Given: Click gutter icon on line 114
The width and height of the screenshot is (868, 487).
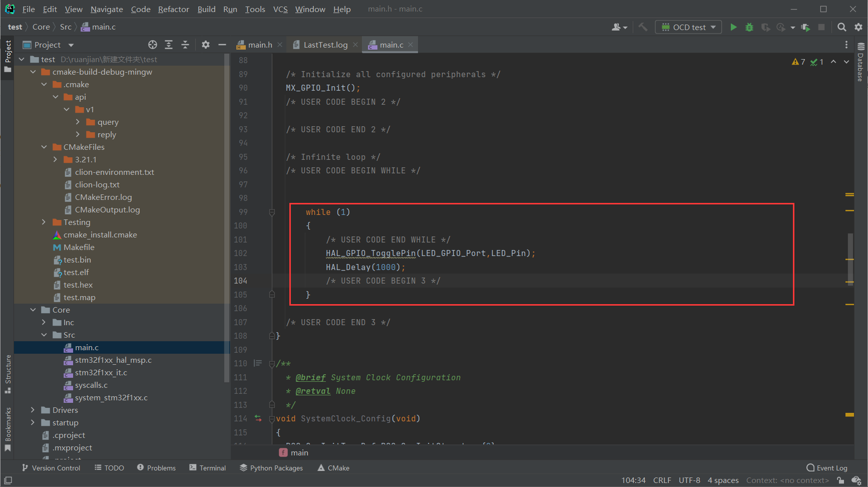Looking at the screenshot, I should coord(258,418).
